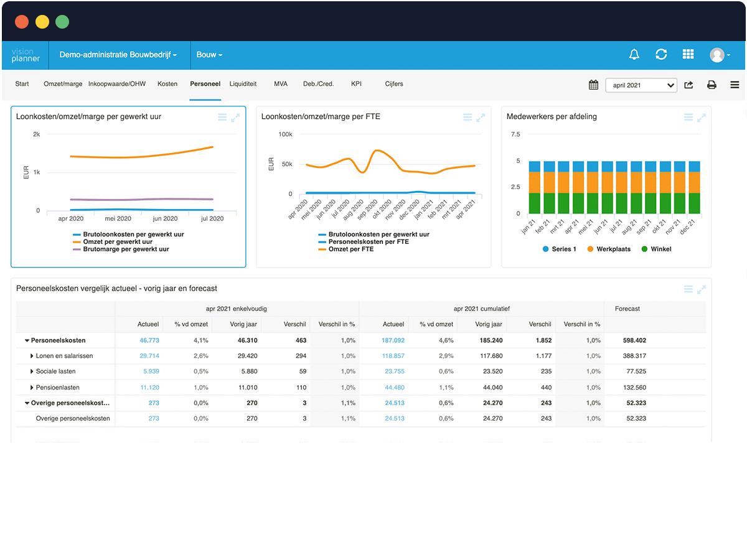Open the menu of the gewerkt uur chart
Viewport: 747px width, 560px height.
click(x=222, y=117)
